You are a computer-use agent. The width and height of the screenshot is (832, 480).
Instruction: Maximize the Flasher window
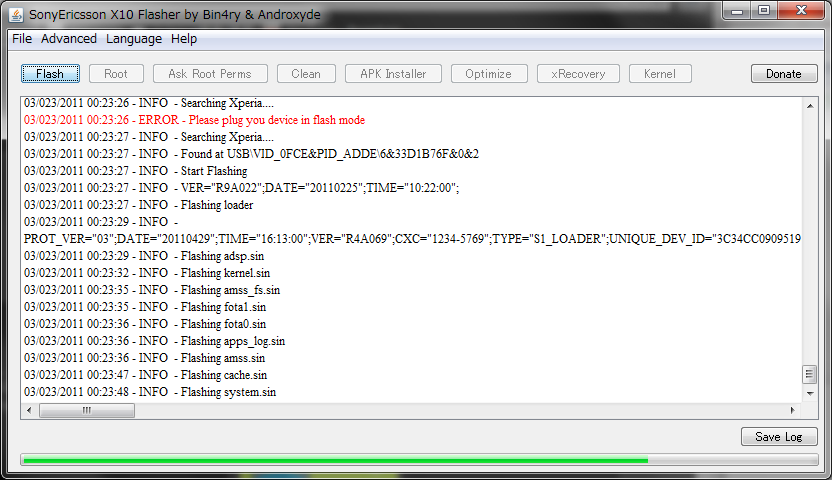[764, 11]
